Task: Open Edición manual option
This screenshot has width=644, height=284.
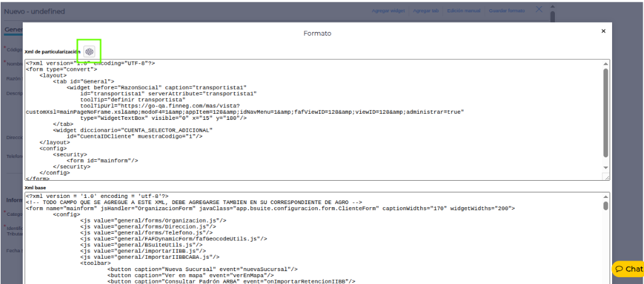Action: (463, 11)
